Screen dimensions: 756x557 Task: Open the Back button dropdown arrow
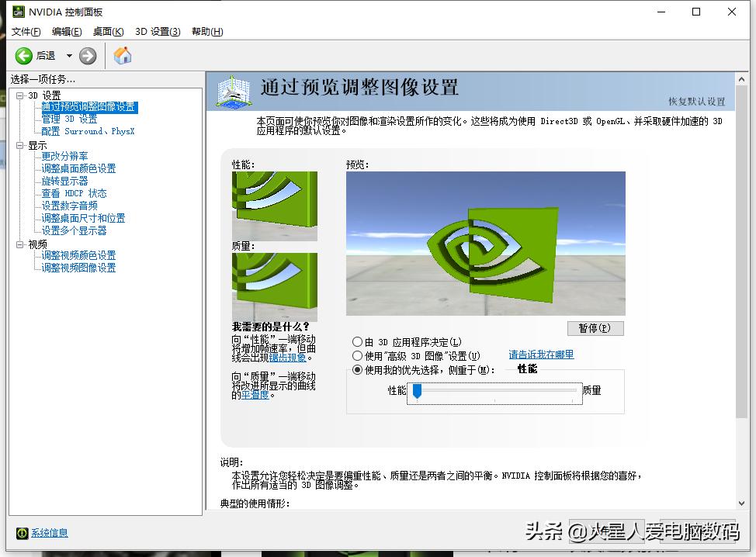[x=68, y=55]
